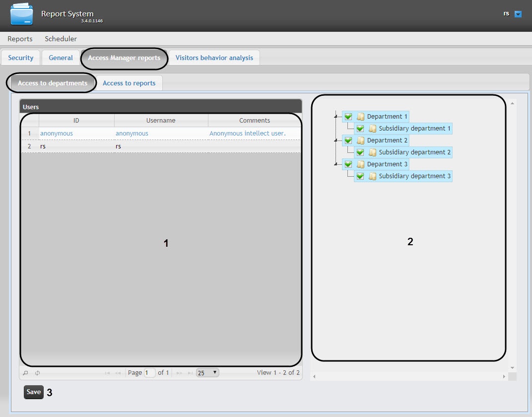
Task: Click the page number input field
Action: [x=150, y=373]
